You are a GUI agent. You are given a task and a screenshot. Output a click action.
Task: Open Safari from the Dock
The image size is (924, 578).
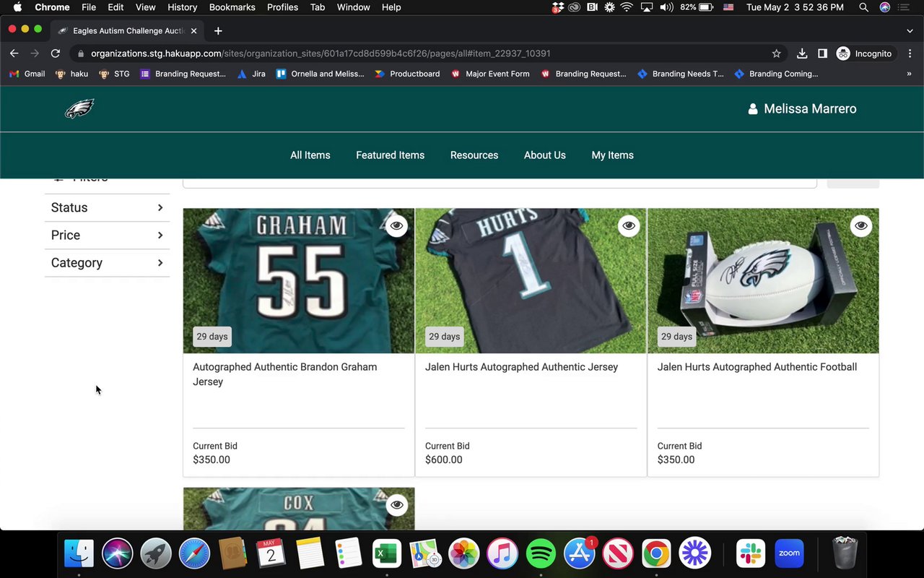[194, 554]
